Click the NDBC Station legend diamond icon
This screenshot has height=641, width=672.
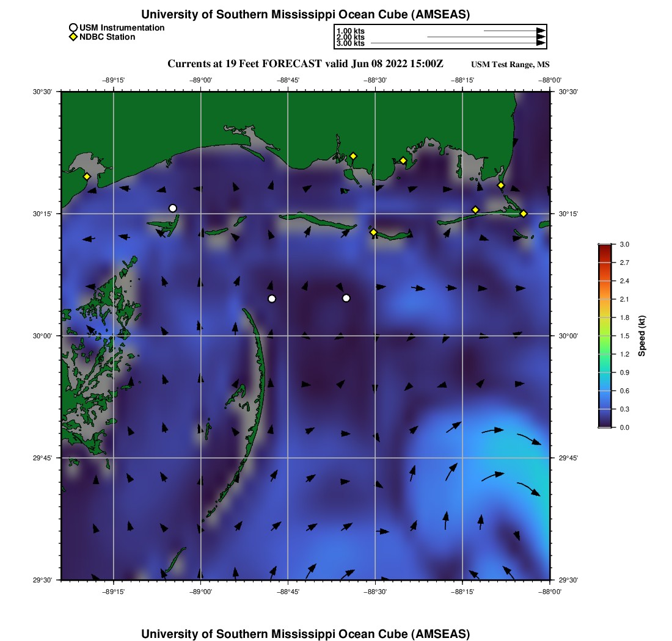point(73,37)
